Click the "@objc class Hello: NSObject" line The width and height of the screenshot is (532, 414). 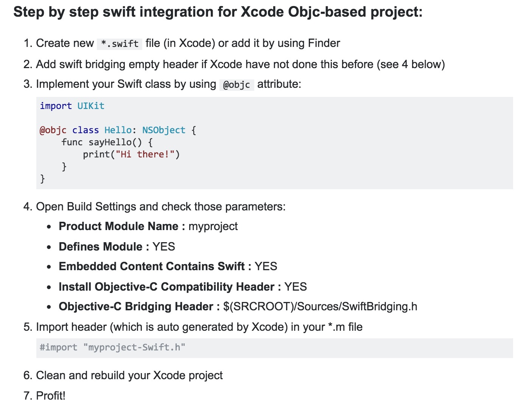click(x=118, y=130)
